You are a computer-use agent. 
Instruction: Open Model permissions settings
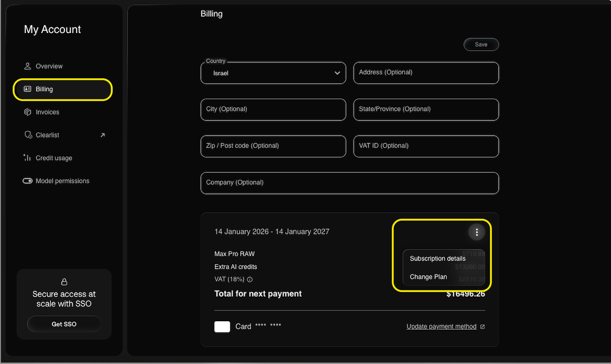[63, 181]
